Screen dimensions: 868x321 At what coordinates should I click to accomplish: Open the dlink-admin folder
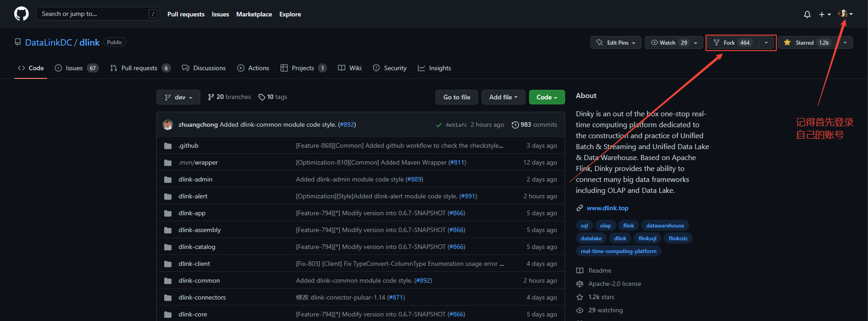(195, 179)
